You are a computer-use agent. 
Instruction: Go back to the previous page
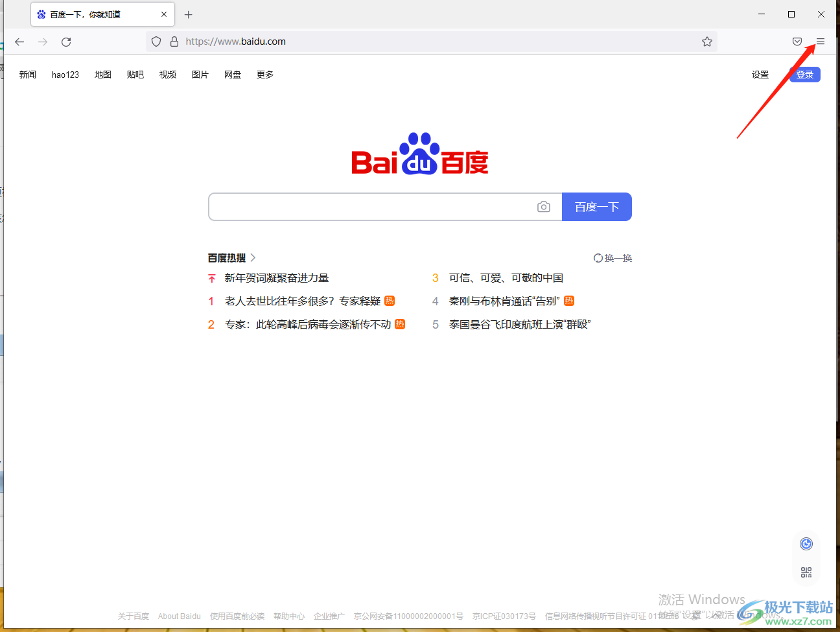(x=19, y=41)
